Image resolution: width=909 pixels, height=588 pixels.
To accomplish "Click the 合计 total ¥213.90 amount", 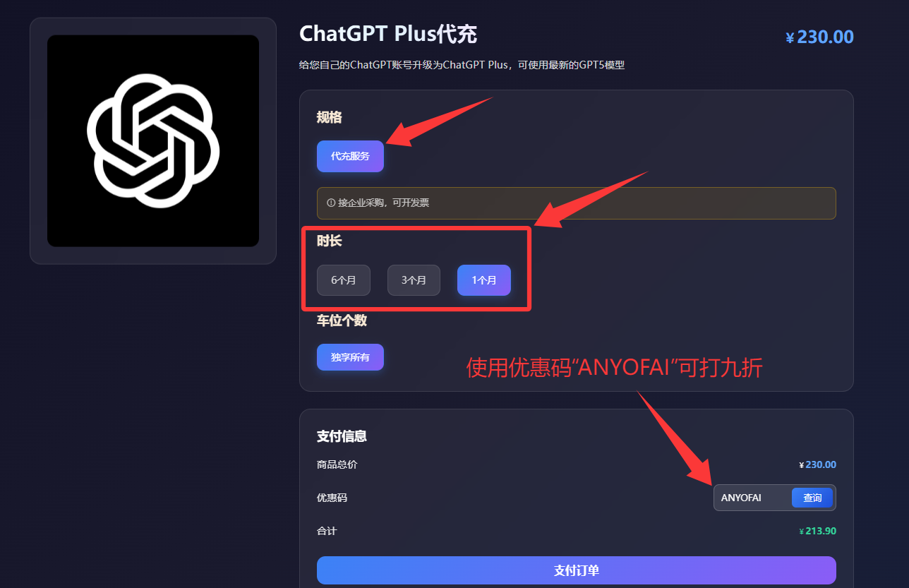I will point(817,531).
